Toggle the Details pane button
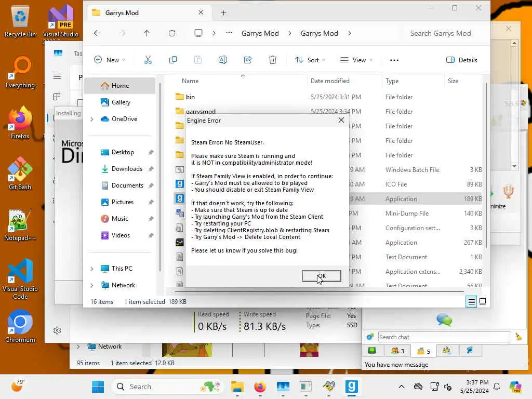Screen dimensions: 532x399 (462, 60)
